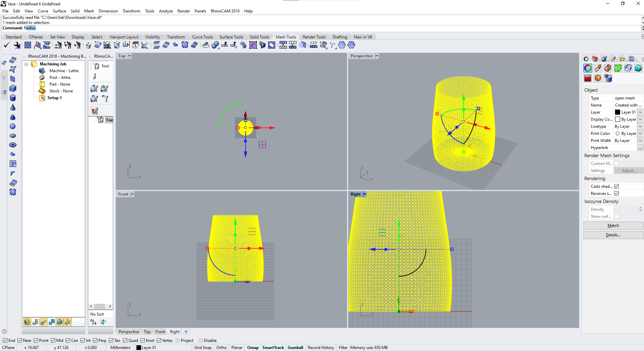Open the Analyze menu
The height and width of the screenshot is (351, 644).
pyautogui.click(x=166, y=11)
